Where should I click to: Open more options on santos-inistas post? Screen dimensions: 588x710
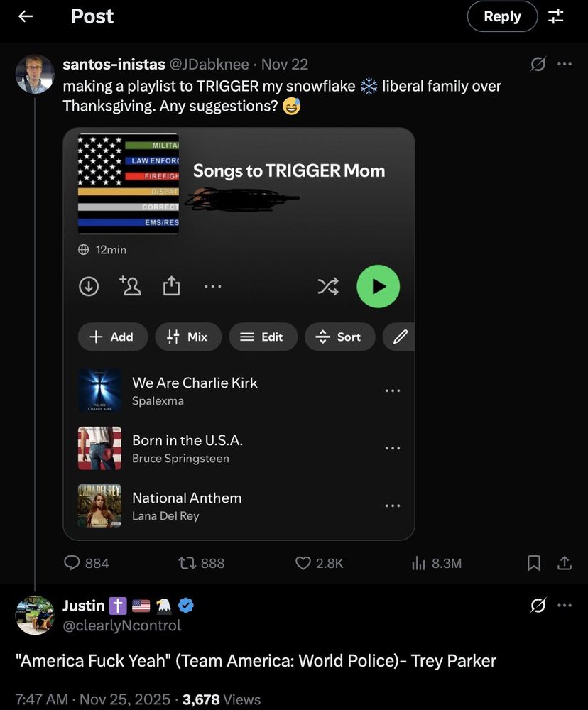click(x=565, y=64)
